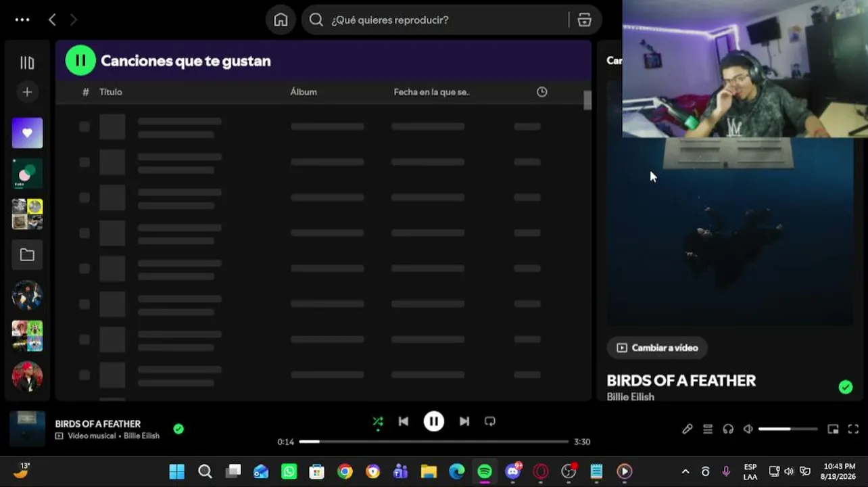Adjust the Spotify volume slider

coord(788,429)
